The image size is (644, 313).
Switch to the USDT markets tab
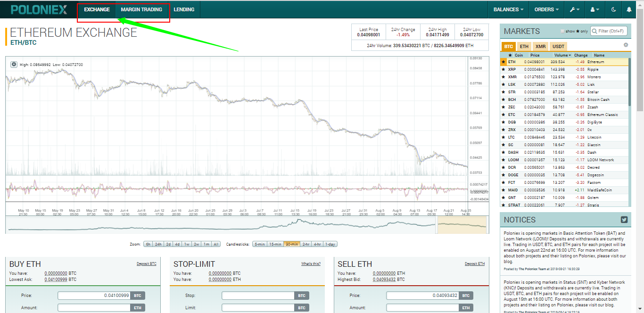[558, 47]
